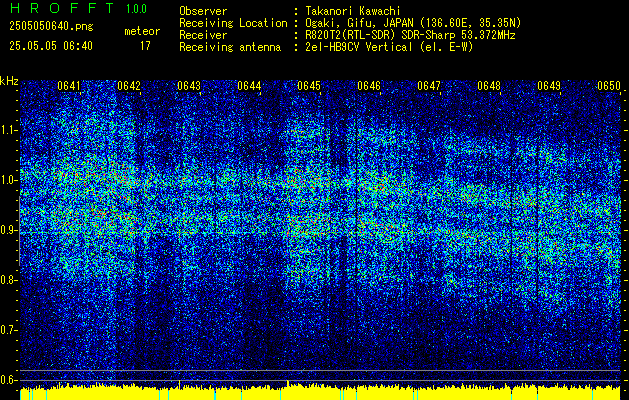This screenshot has width=629, height=400.
Task: Click the date stamp 25.05.05 06:40
Action: (x=51, y=46)
